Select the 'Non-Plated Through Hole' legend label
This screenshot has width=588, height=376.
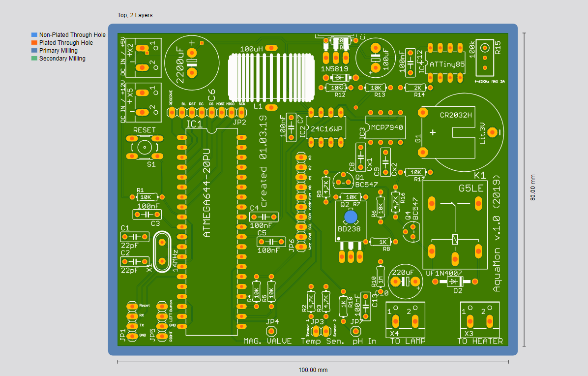pyautogui.click(x=72, y=34)
